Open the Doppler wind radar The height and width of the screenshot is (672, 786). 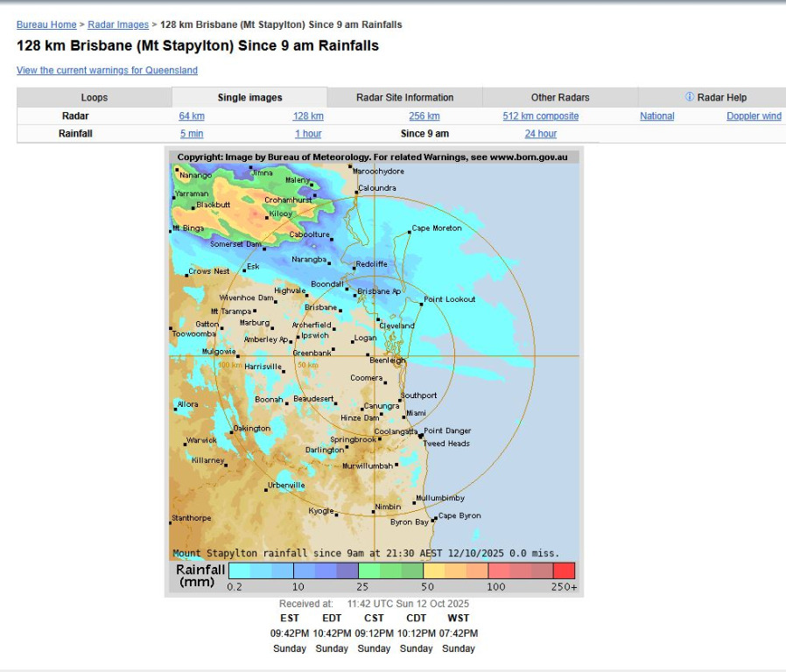coord(754,116)
